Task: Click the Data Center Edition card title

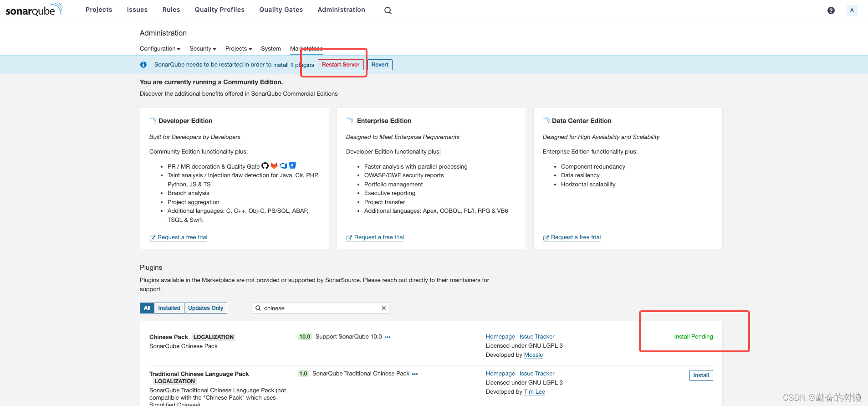Action: (582, 121)
